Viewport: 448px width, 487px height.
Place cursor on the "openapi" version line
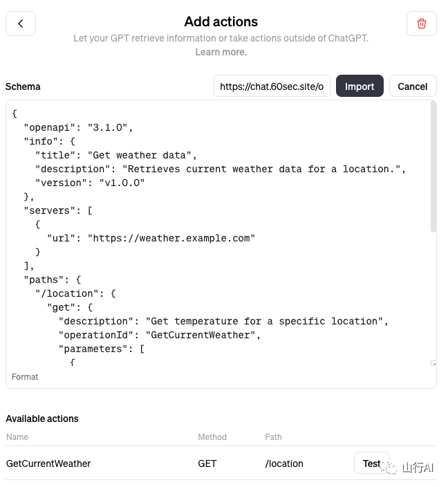pyautogui.click(x=78, y=128)
